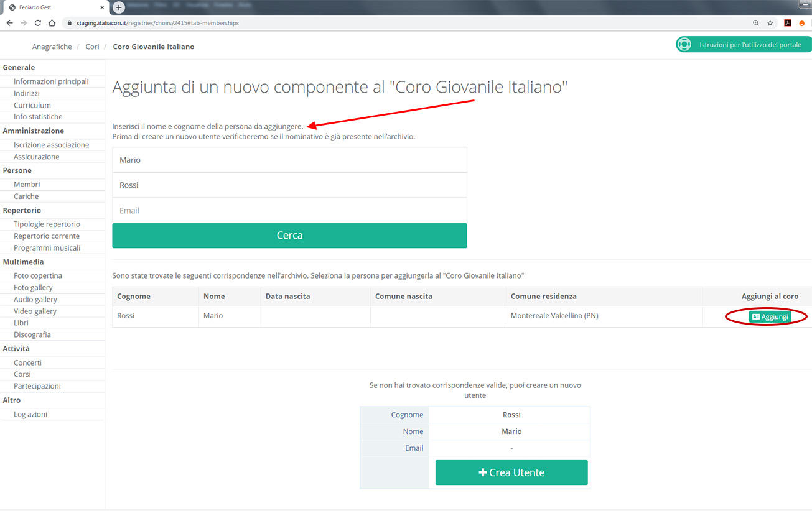Click the browser back arrow
Viewport: 812px width, 511px height.
pos(9,23)
